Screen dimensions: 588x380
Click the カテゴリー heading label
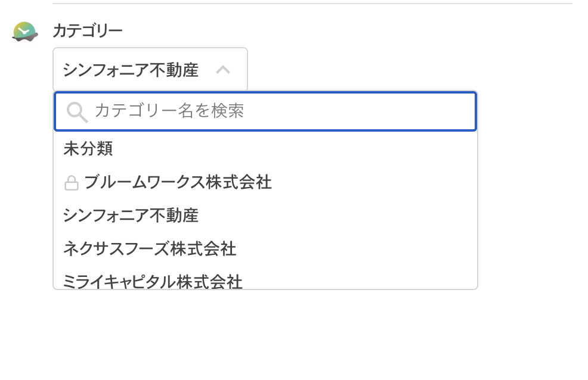point(87,29)
